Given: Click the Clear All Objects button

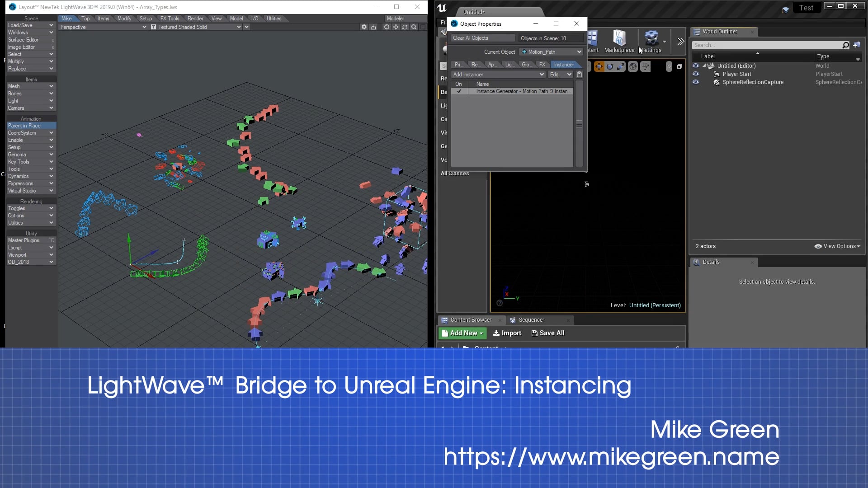Looking at the screenshot, I should [483, 38].
